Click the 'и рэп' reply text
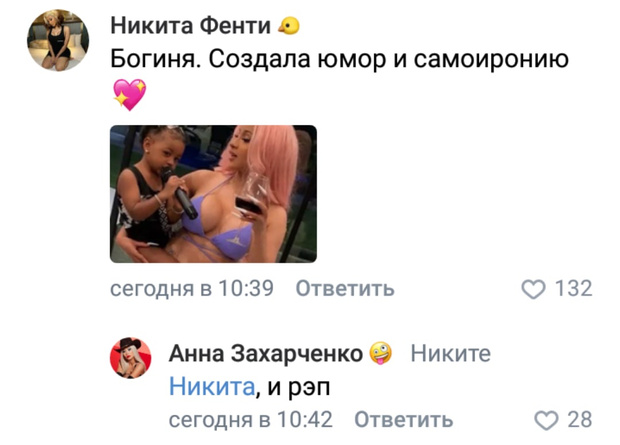 [299, 387]
